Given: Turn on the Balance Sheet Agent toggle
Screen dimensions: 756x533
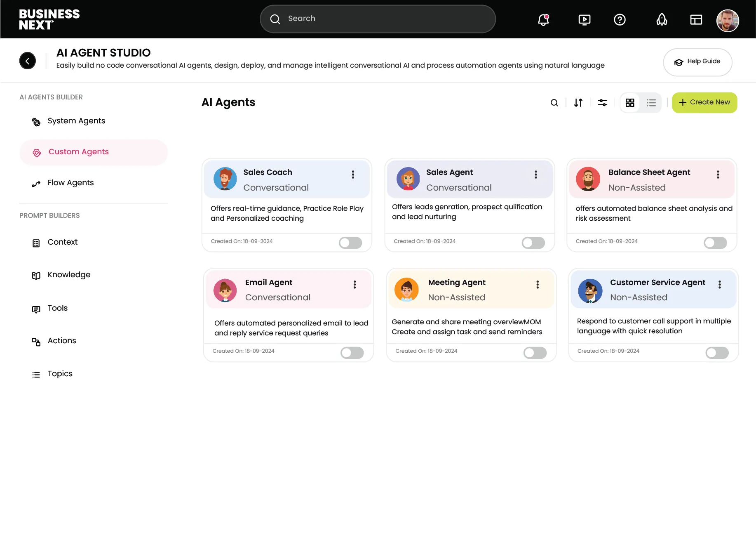Looking at the screenshot, I should pos(715,243).
